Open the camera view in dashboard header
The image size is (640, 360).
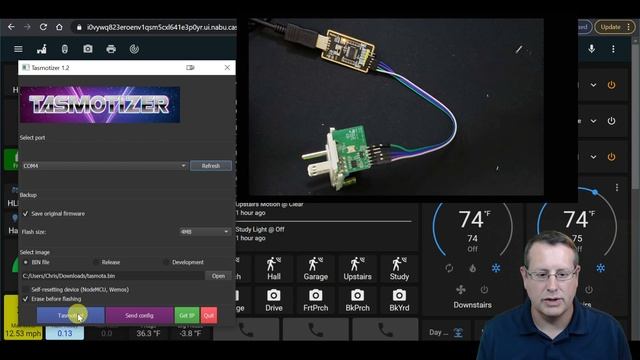[x=88, y=49]
